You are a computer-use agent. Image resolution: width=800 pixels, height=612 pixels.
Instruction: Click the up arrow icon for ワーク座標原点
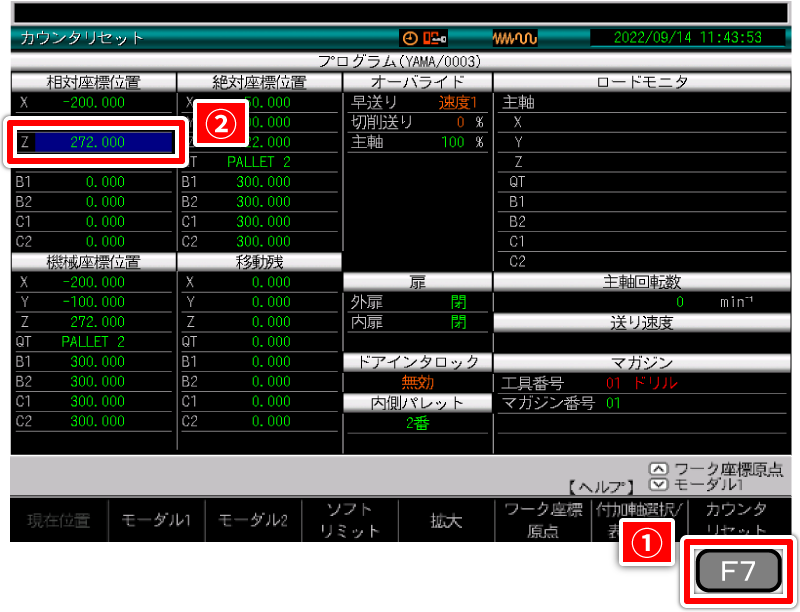tap(657, 467)
